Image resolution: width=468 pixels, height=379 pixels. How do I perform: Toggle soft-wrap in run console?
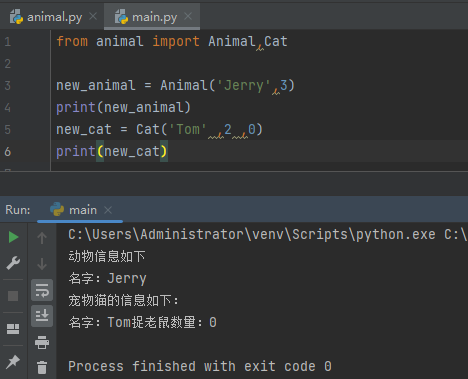(42, 290)
